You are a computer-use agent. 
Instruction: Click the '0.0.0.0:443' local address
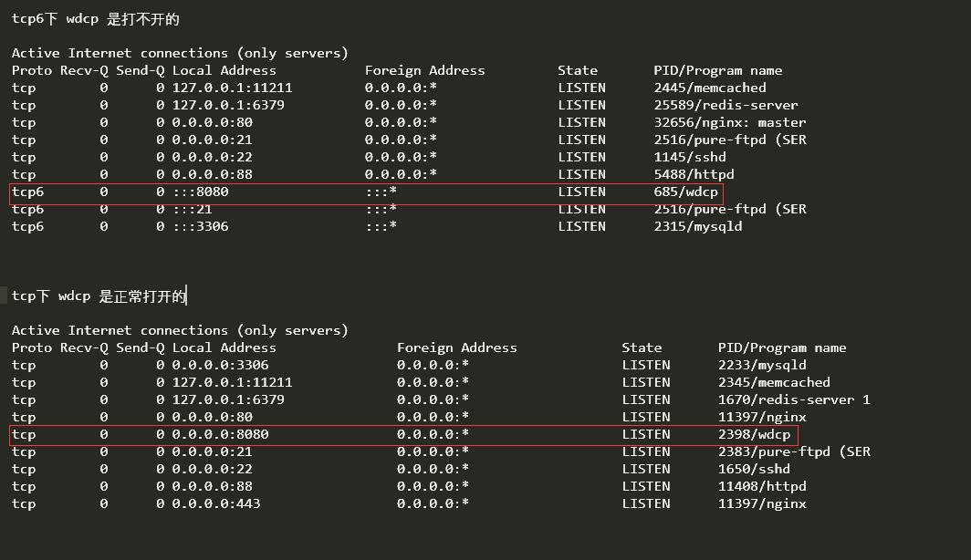[x=216, y=504]
